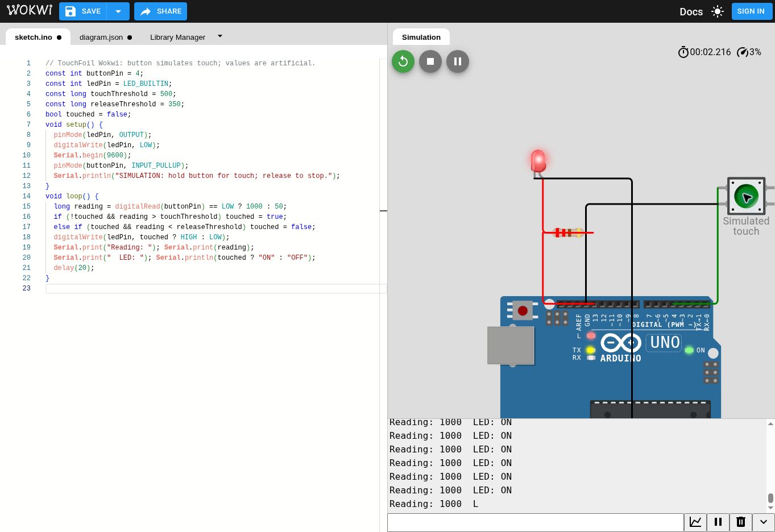Click the simulation timer stopwatch icon
Screen dimensions: 775x532
(683, 52)
